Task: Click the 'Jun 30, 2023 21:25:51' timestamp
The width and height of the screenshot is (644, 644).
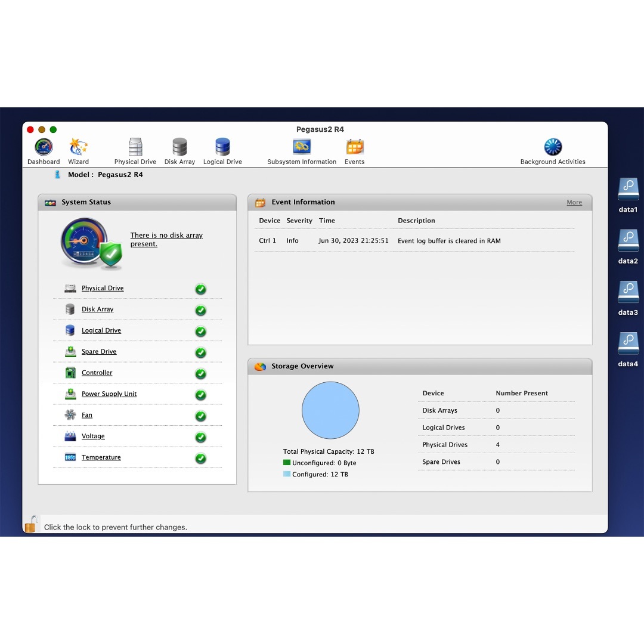Action: point(354,241)
